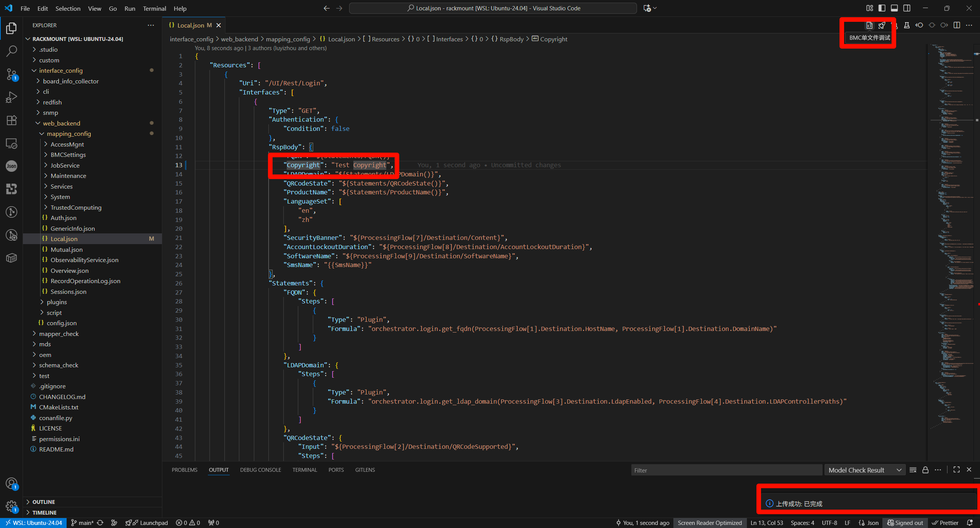The width and height of the screenshot is (980, 528).
Task: Click the flask test icon
Action: pos(906,25)
